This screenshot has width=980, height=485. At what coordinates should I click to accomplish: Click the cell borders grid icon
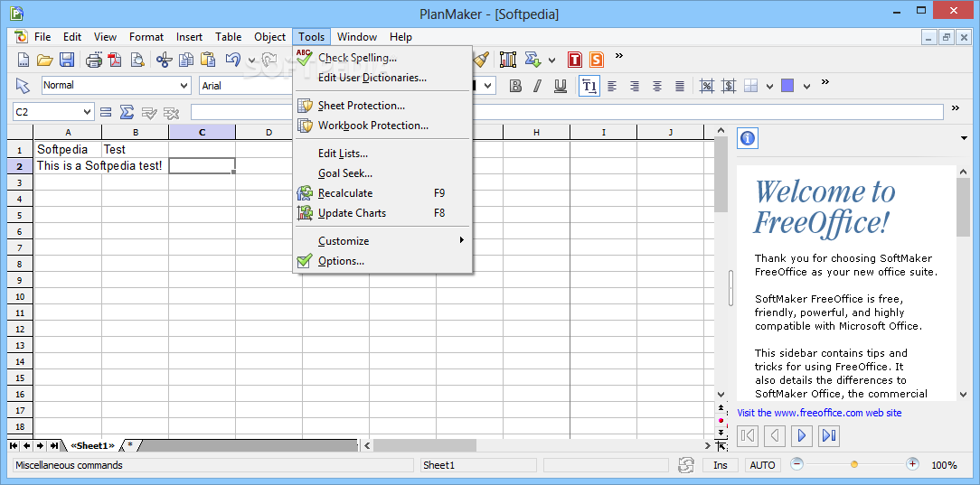point(750,86)
